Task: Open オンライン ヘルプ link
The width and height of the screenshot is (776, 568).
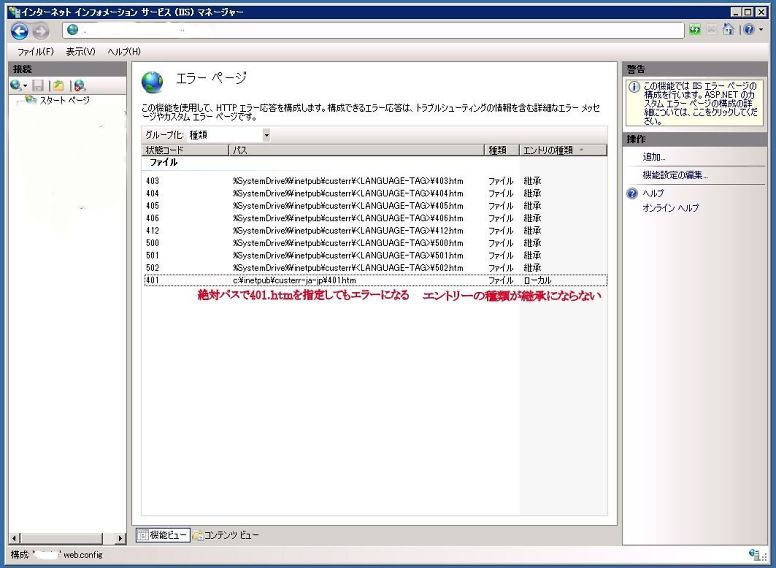Action: (671, 208)
